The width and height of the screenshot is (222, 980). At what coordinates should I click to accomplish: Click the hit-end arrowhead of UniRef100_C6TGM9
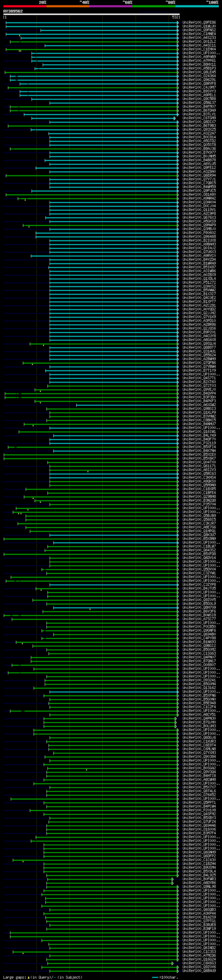point(175,118)
